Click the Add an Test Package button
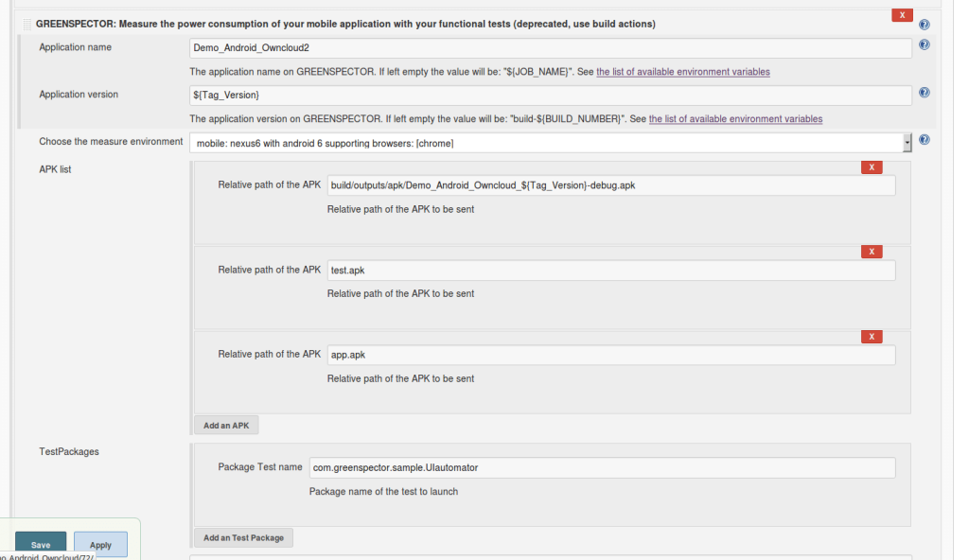Viewport: 969px width, 560px height. (243, 537)
